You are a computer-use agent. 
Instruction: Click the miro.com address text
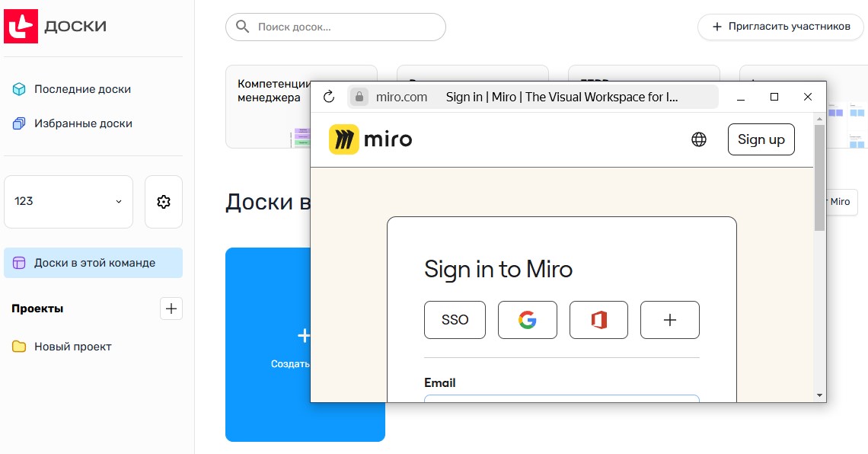[401, 97]
